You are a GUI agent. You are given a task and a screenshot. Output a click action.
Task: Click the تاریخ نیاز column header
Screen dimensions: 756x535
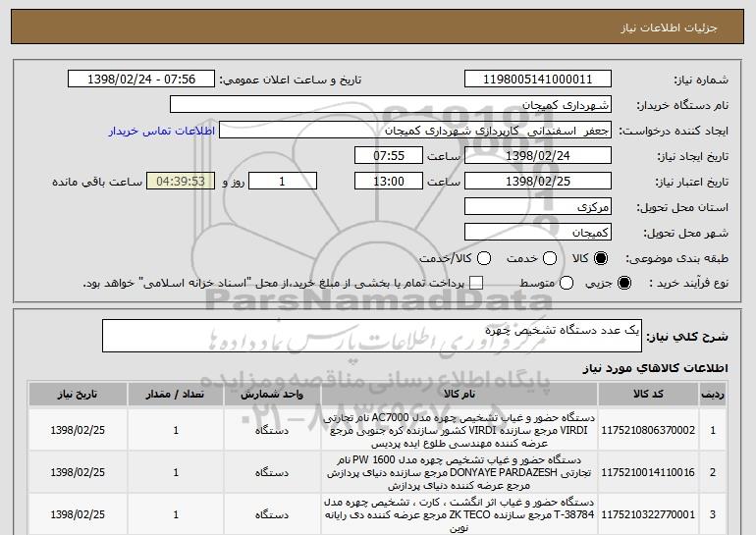78,395
